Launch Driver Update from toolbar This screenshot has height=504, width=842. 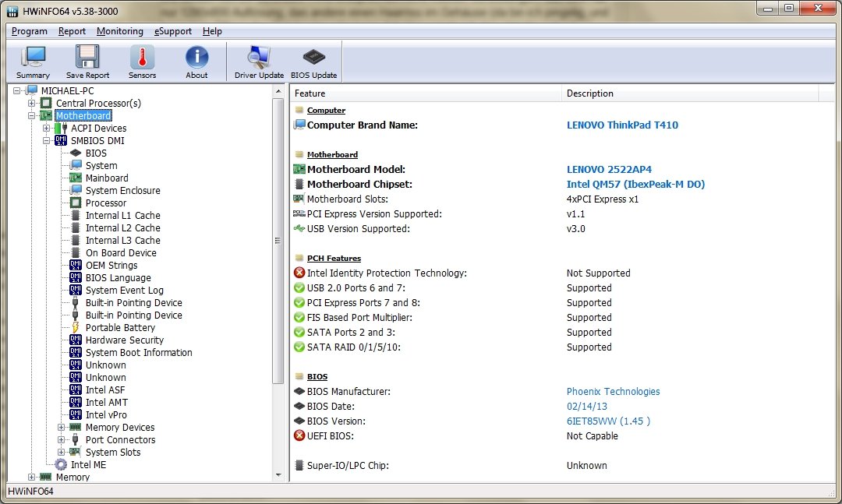pos(259,62)
